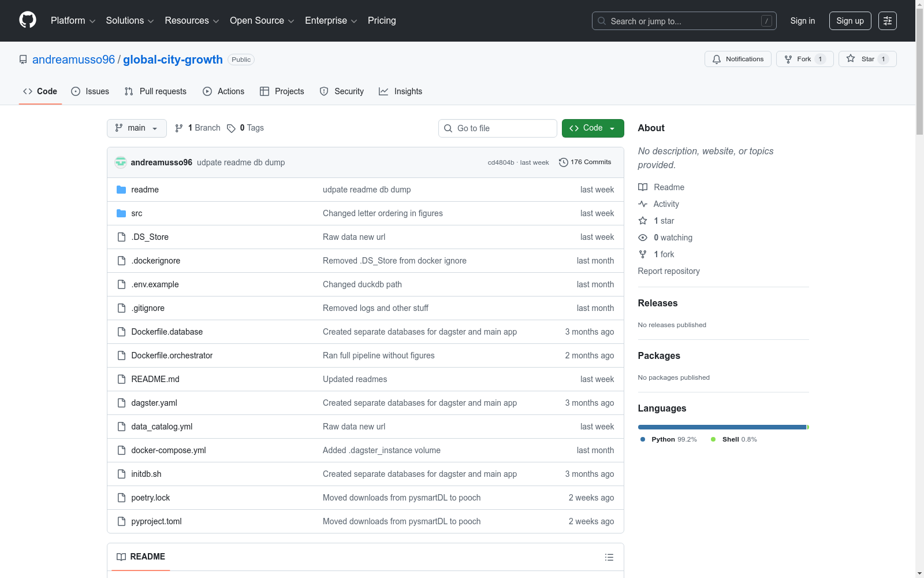
Task: Click the Notifications button
Action: [x=738, y=59]
